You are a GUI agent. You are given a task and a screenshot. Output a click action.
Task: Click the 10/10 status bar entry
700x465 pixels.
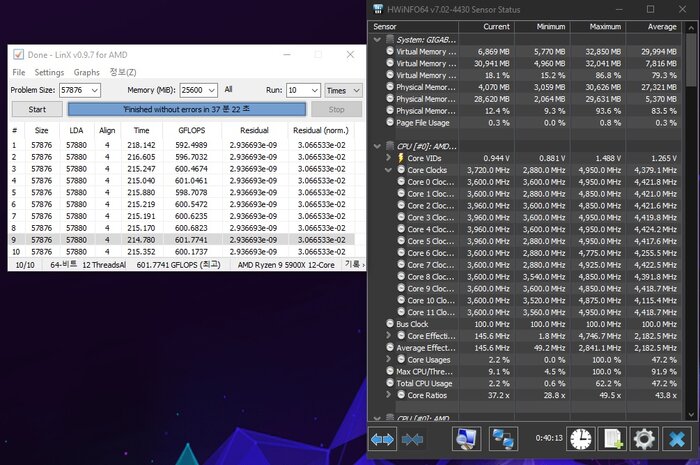coord(25,265)
